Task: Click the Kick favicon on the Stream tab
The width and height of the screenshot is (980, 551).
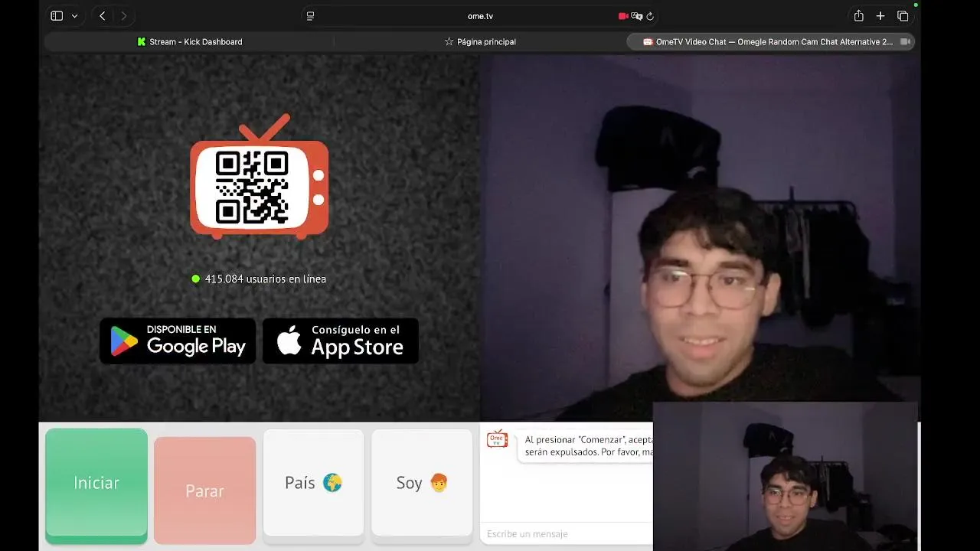Action: tap(142, 42)
